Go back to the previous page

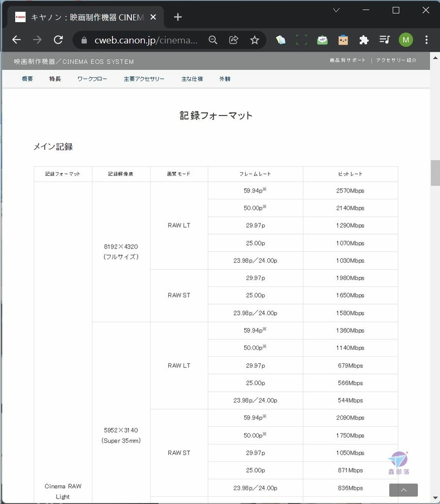[16, 40]
